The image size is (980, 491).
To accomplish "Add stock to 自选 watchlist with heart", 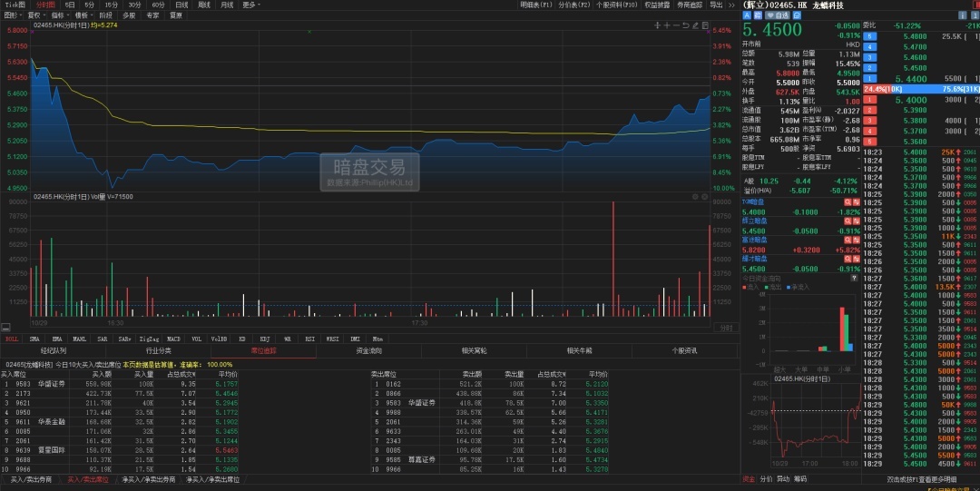I will coord(777,15).
